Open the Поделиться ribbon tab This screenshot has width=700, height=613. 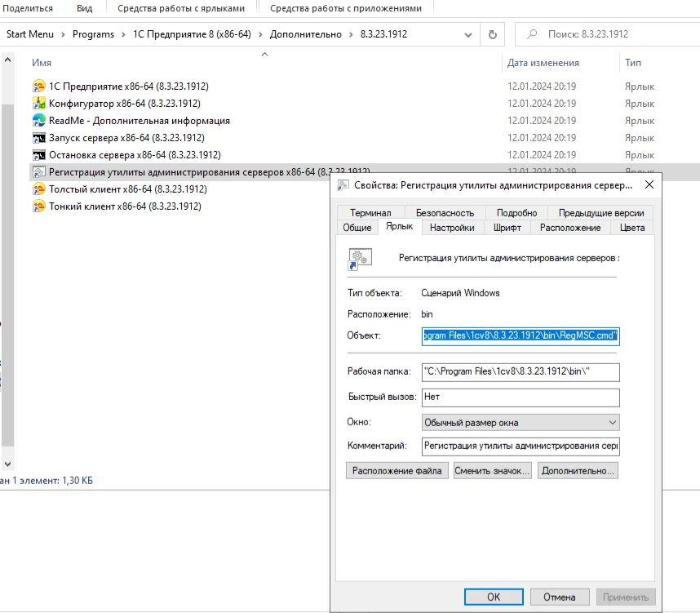point(28,8)
